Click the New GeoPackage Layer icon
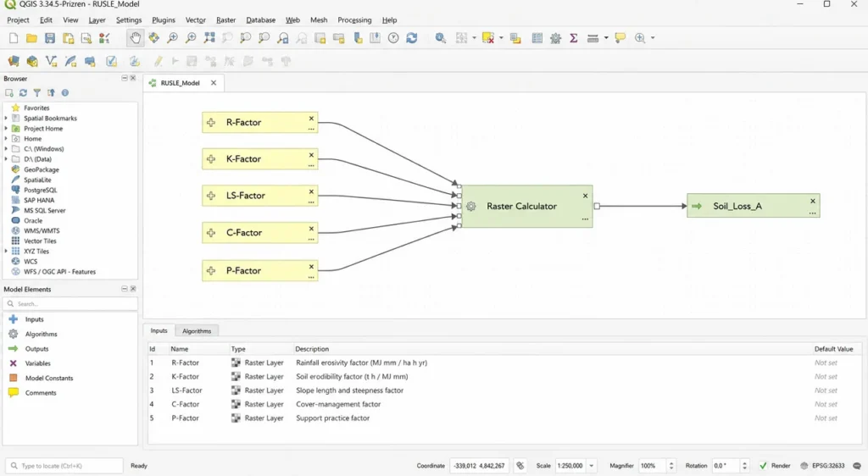This screenshot has height=476, width=868. [x=33, y=61]
